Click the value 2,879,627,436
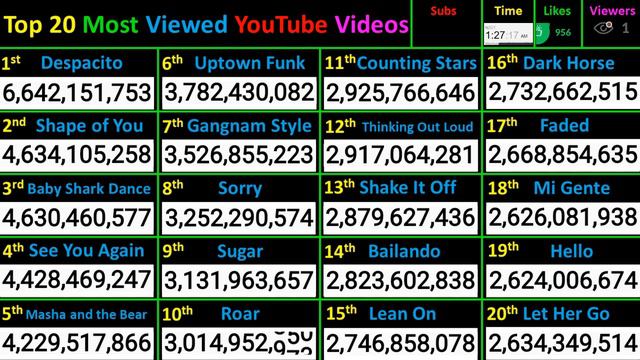This screenshot has width=640, height=360. [400, 218]
